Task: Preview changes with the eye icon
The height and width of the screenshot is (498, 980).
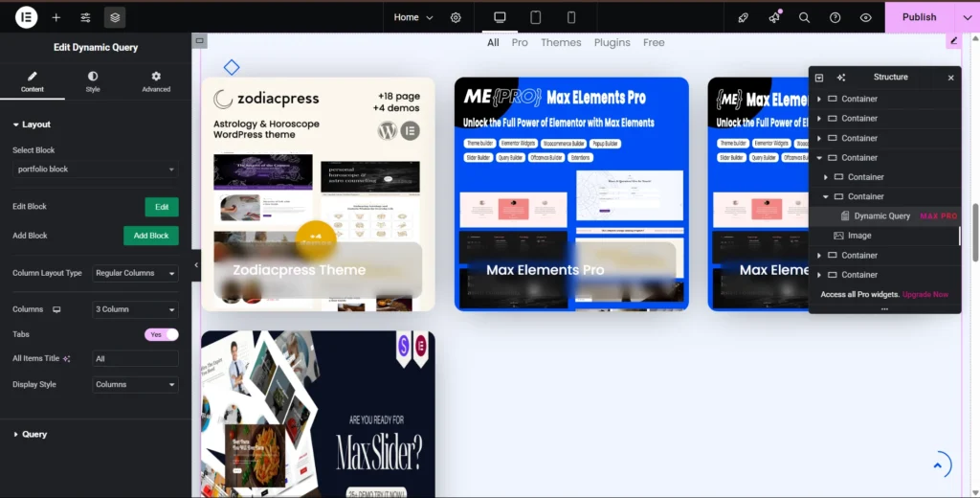Action: (x=865, y=17)
